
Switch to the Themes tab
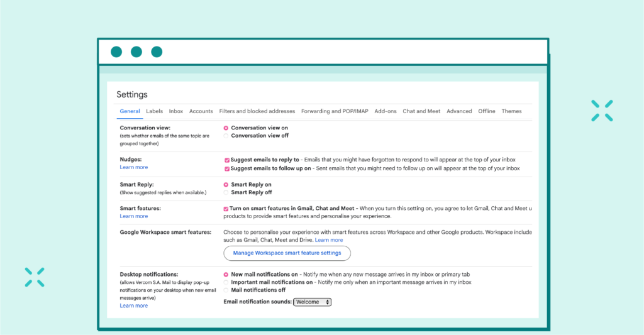coord(511,111)
